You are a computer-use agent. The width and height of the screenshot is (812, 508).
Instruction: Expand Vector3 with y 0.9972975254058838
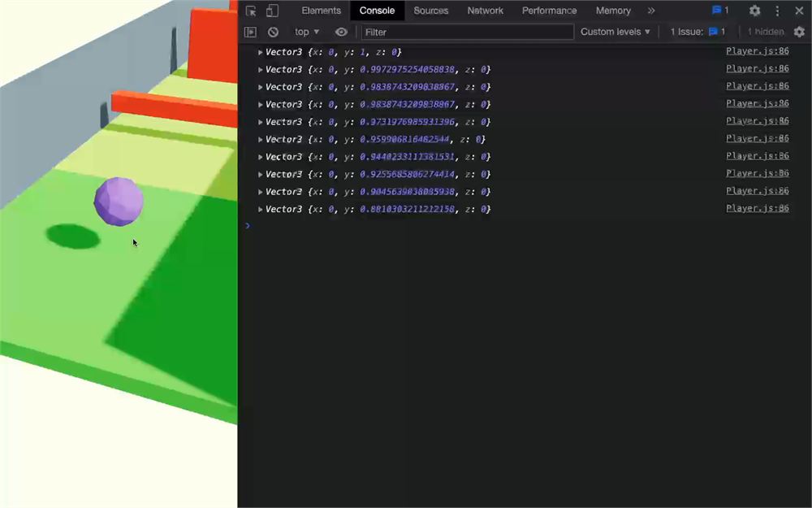261,70
